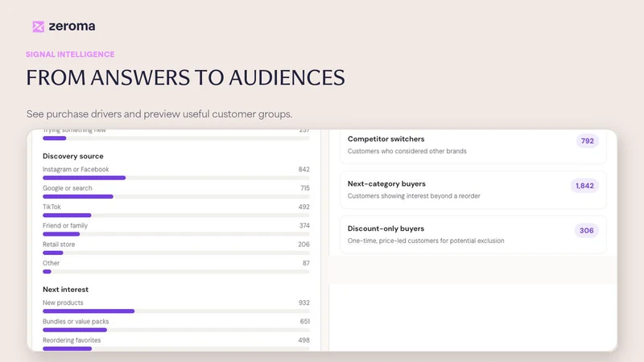Click the Bundles or value packs progress bar
The image size is (644, 362).
pos(176,330)
